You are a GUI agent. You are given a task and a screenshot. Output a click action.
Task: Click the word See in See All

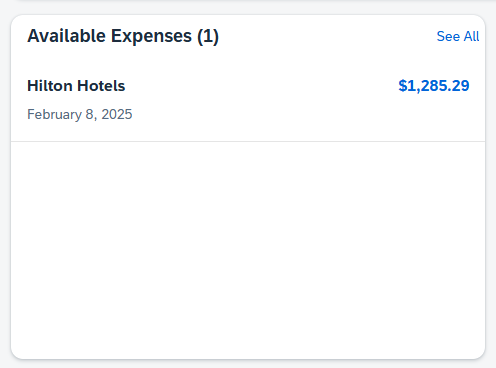(x=448, y=36)
